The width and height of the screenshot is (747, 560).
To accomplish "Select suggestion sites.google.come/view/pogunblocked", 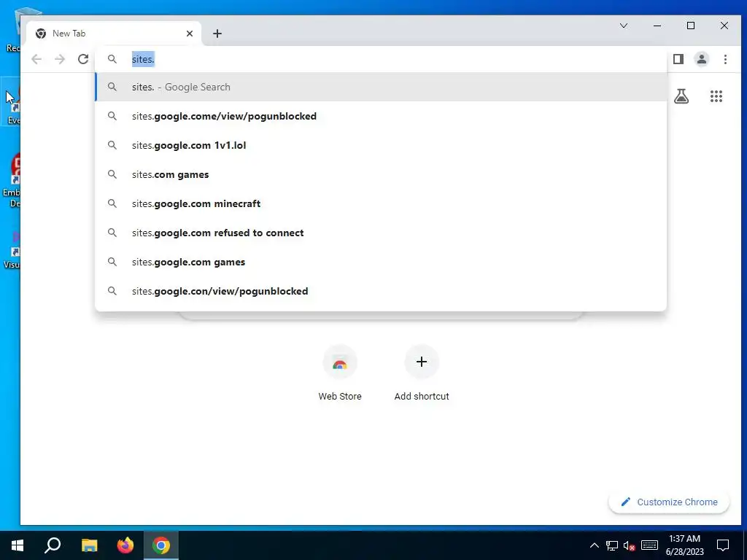I will click(381, 116).
